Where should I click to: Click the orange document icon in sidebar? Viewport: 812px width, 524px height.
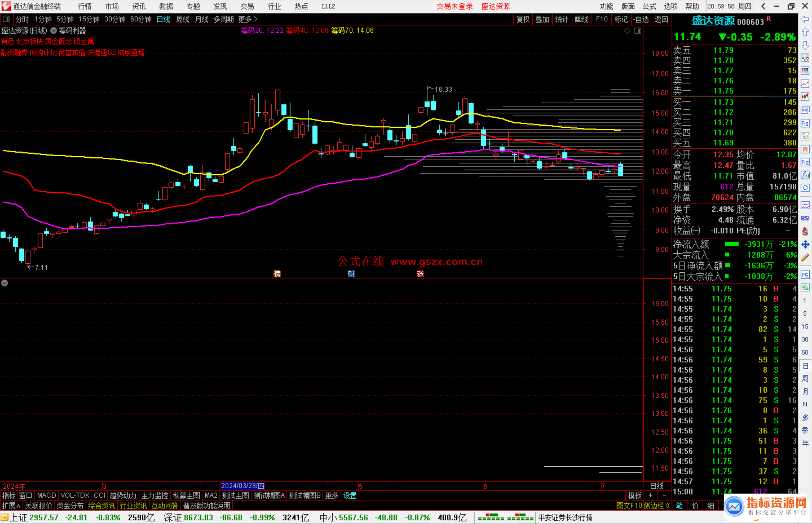(x=805, y=149)
